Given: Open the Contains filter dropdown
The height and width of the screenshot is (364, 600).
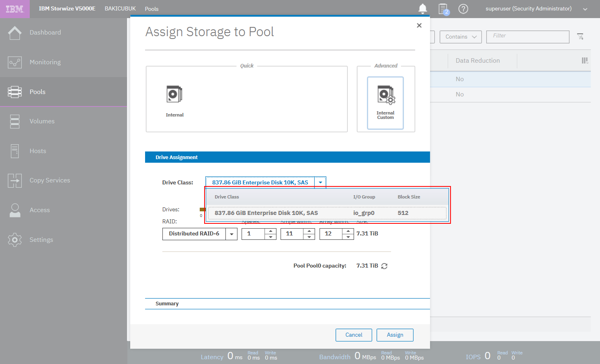Looking at the screenshot, I should coord(461,37).
